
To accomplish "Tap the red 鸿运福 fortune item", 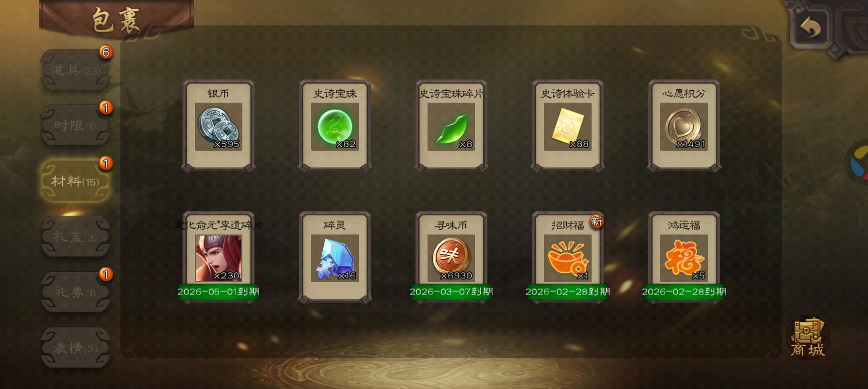I will [684, 257].
